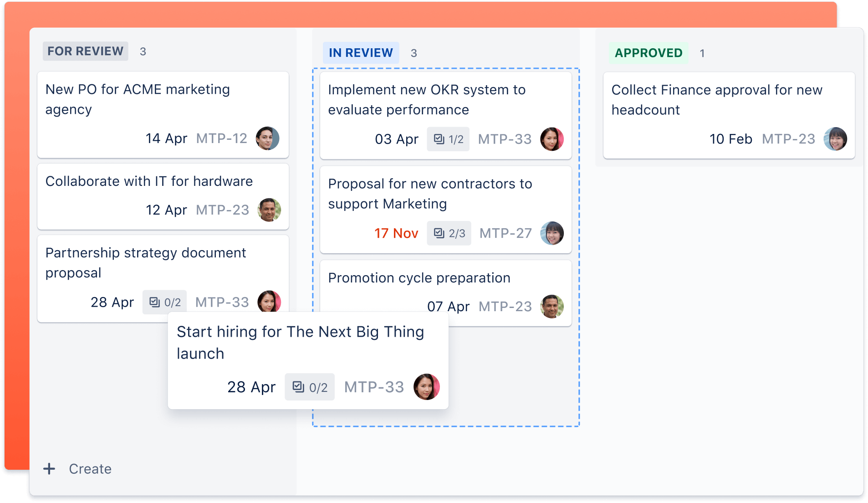Screen dimensions: 868x503
Task: Click the 0/2 subtask badge on Start hiring card
Action: click(309, 387)
